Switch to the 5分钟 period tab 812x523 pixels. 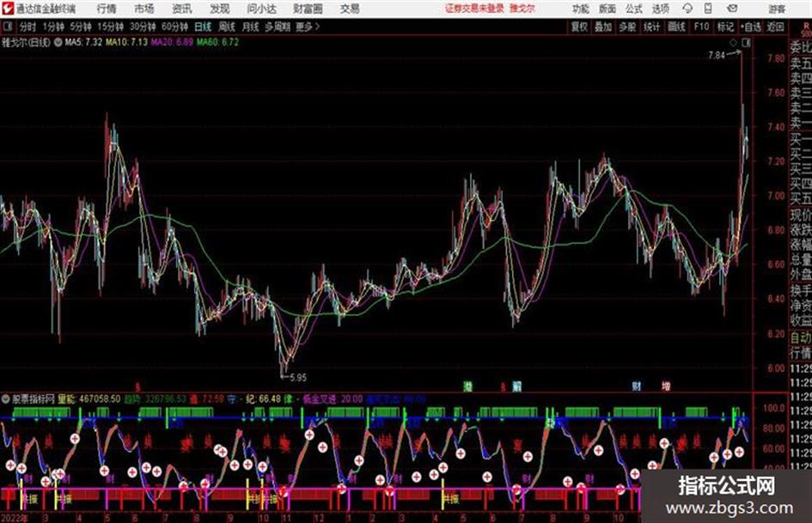point(81,27)
